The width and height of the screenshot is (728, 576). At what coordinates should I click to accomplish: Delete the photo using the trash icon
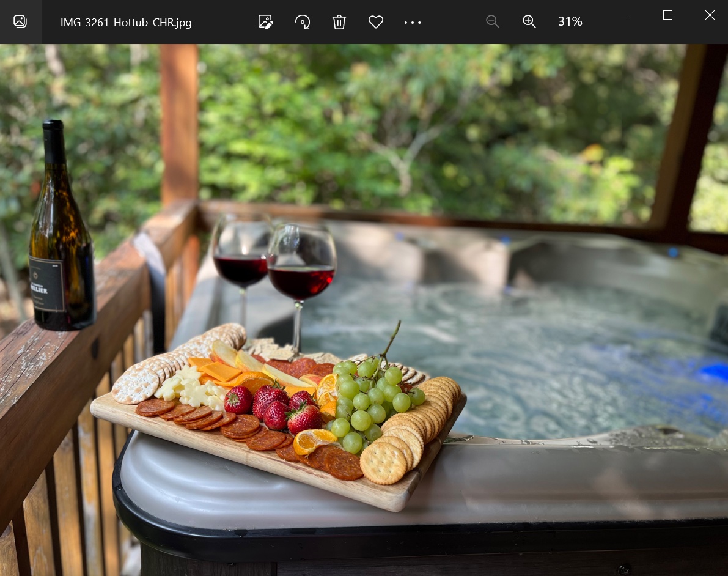[x=339, y=22]
